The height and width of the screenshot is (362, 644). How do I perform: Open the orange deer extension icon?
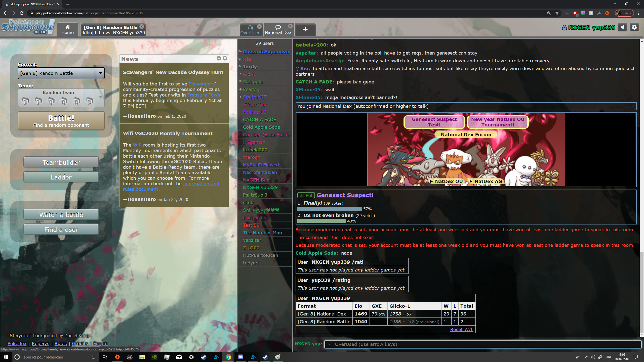pos(599,13)
